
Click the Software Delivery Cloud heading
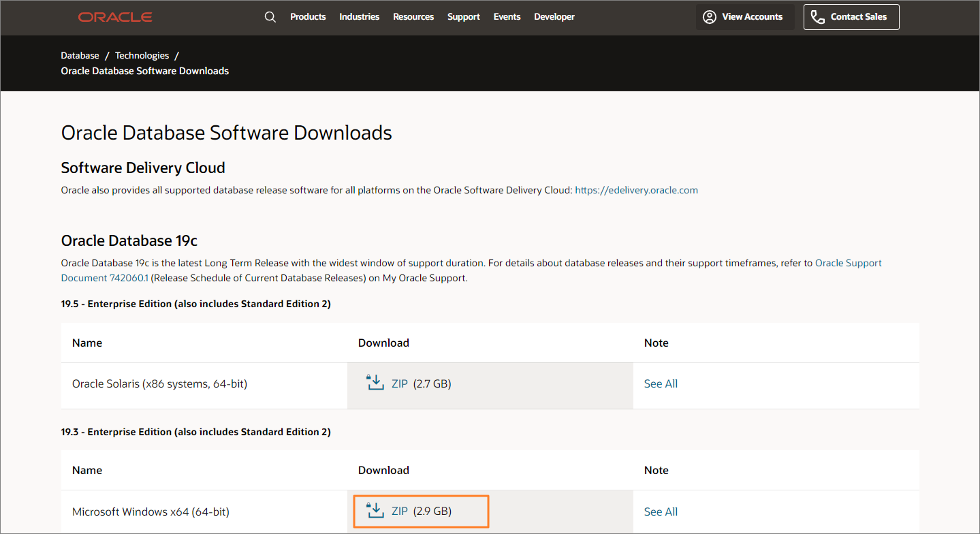143,168
